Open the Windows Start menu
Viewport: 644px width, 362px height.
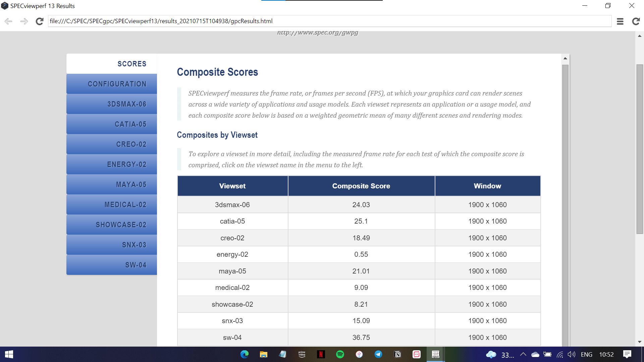point(9,354)
